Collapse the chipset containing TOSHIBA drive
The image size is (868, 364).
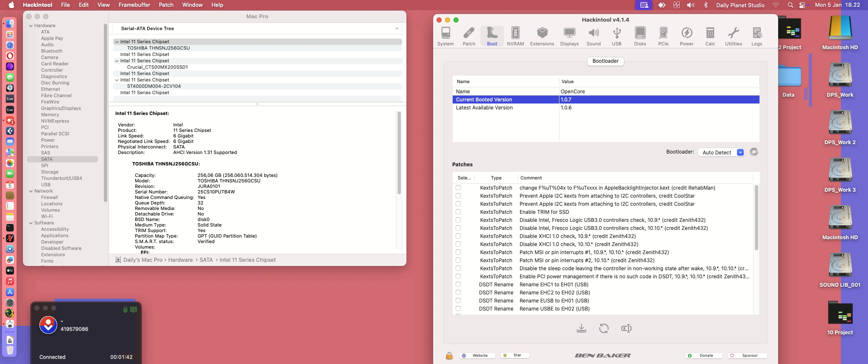[117, 42]
